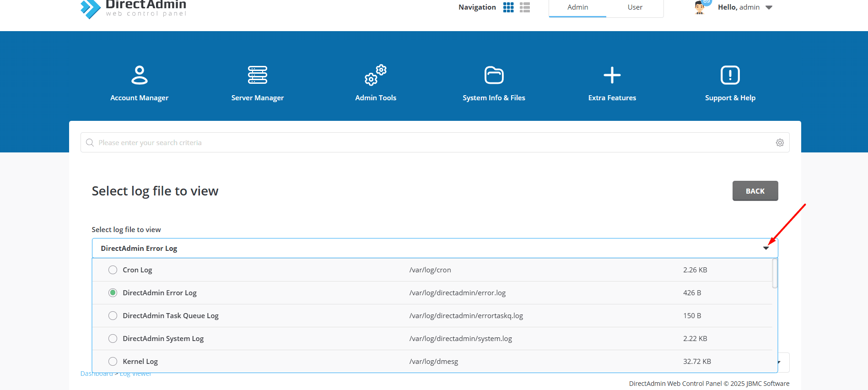Open System Info & Files folder icon

click(494, 76)
